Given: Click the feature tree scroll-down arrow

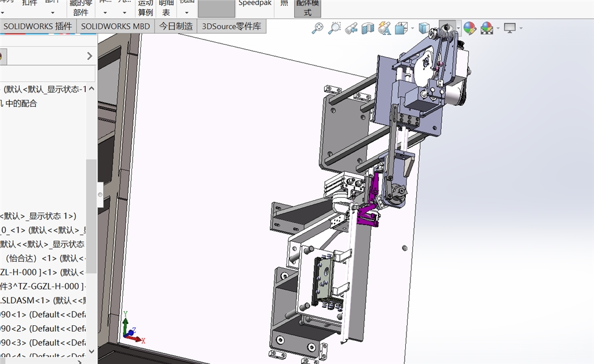Looking at the screenshot, I should (91, 351).
